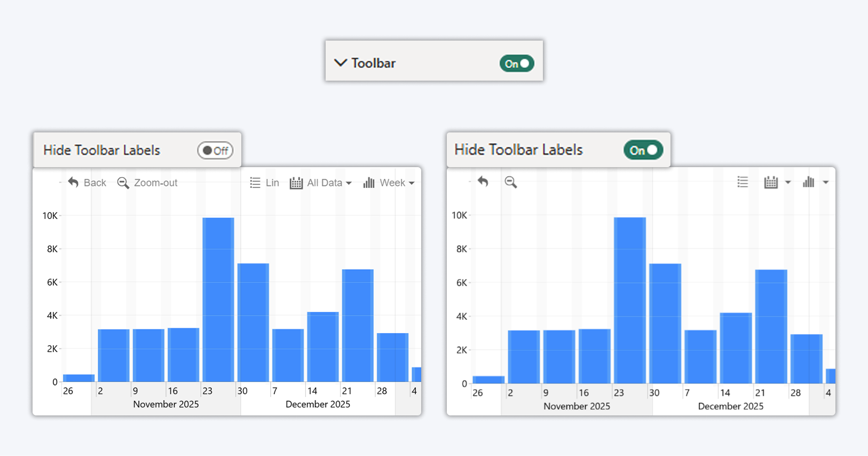
Task: Open calendar dropdown arrow in right chart
Action: click(788, 183)
